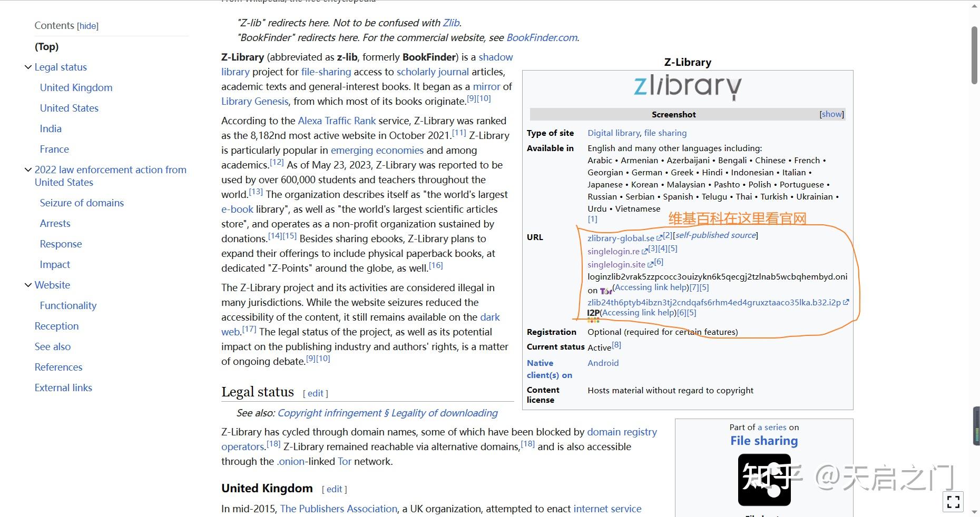Click the external link icon beside singlelogin.site
This screenshot has height=517, width=980.
[650, 264]
